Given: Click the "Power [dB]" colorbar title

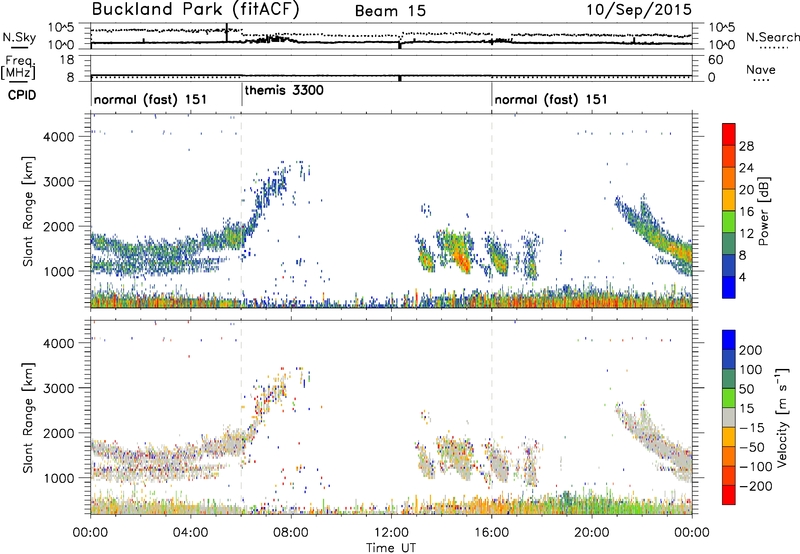Looking at the screenshot, I should click(x=763, y=211).
